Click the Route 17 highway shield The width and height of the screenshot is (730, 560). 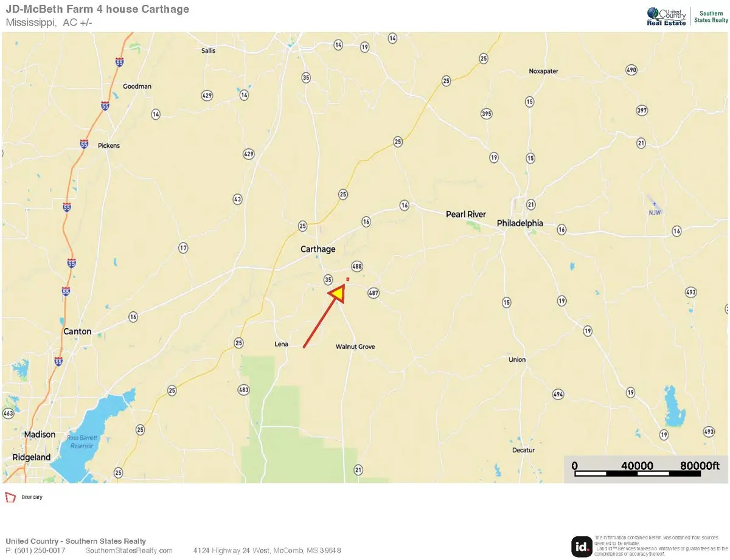coord(183,247)
